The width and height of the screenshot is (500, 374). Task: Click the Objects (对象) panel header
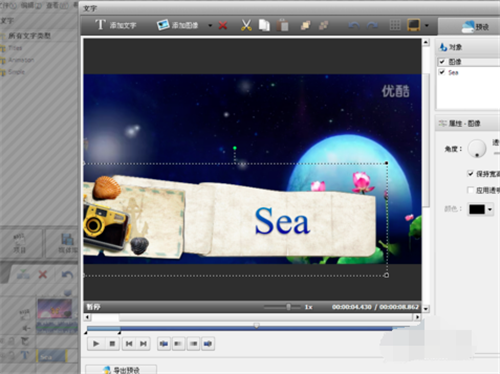(x=468, y=47)
